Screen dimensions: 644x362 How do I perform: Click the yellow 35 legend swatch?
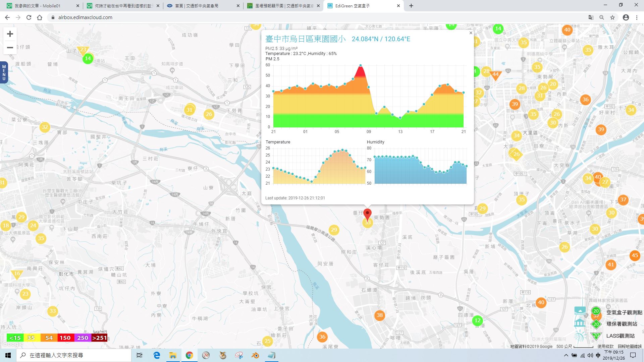[32, 338]
